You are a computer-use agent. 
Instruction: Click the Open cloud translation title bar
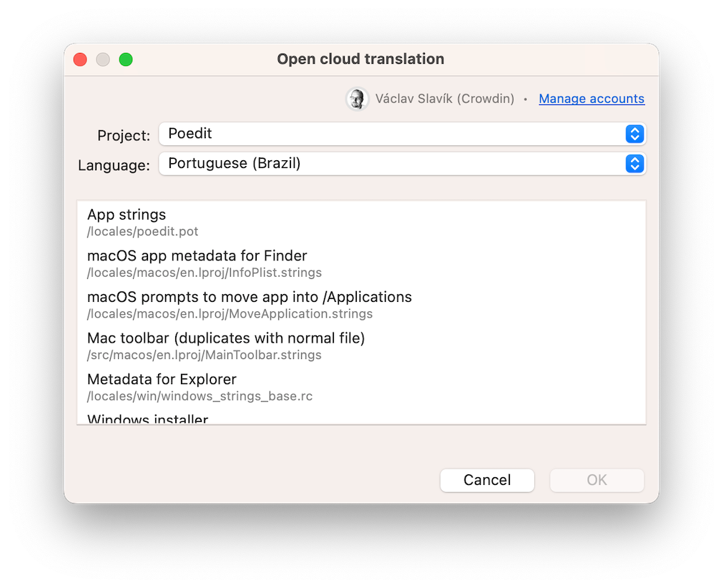tap(360, 59)
